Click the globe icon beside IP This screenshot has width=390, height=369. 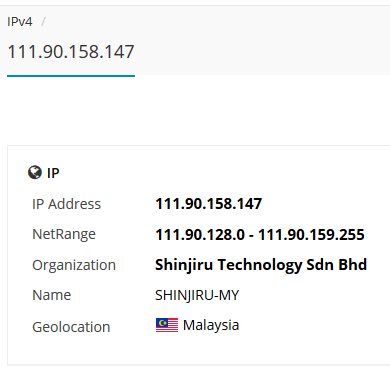[35, 173]
